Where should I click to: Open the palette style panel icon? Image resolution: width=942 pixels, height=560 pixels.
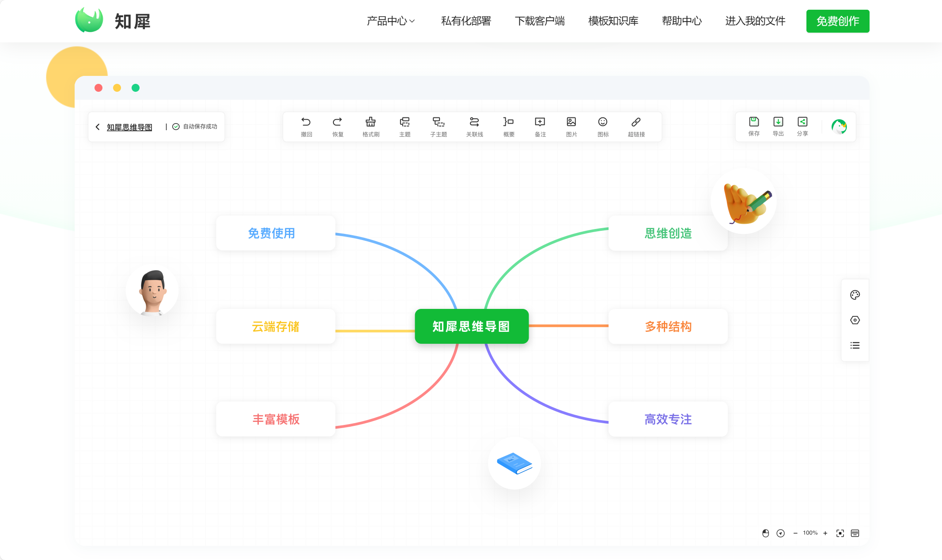click(x=855, y=295)
